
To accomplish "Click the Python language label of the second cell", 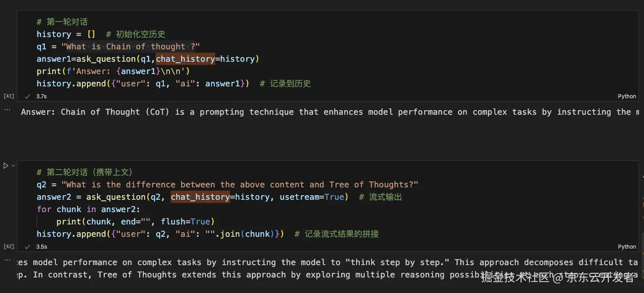I will pyautogui.click(x=627, y=247).
